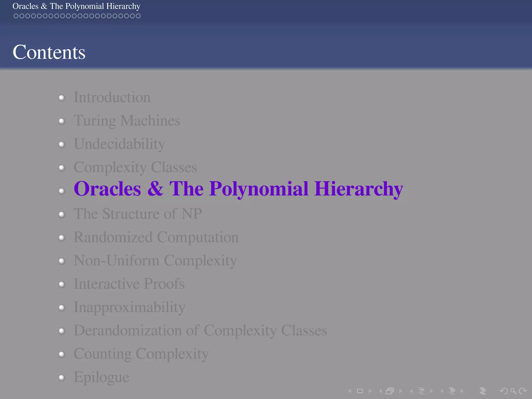Screen dimensions: 532x399
Task: Click the go-forward curved arrow icon
Action: 523,391
